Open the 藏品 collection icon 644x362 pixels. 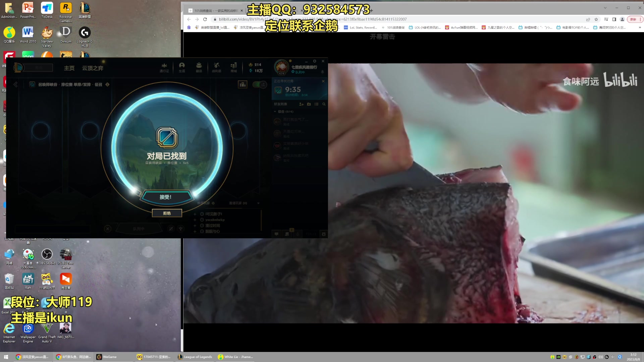(x=199, y=67)
